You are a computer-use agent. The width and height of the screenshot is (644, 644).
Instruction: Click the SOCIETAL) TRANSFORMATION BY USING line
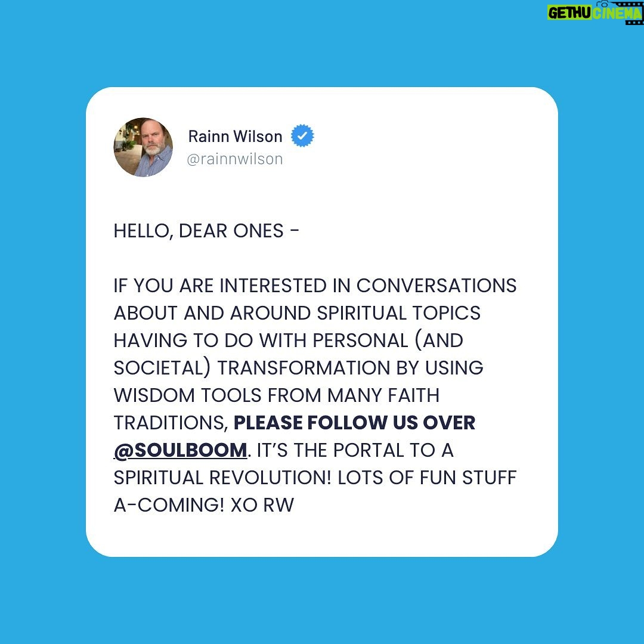click(x=299, y=367)
